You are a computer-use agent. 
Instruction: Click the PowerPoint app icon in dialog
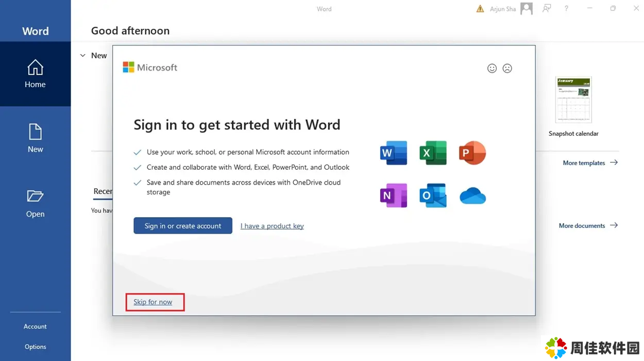(x=472, y=153)
